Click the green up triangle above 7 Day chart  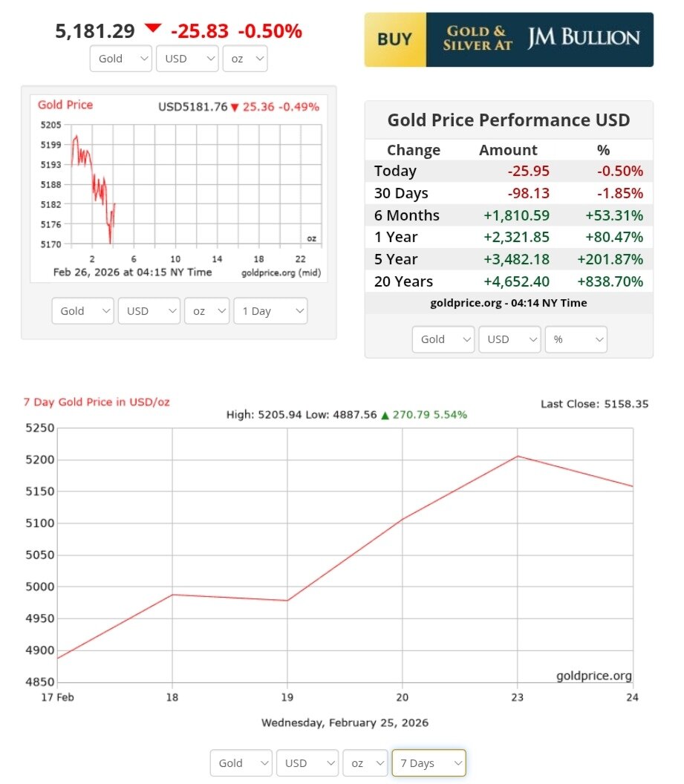385,415
